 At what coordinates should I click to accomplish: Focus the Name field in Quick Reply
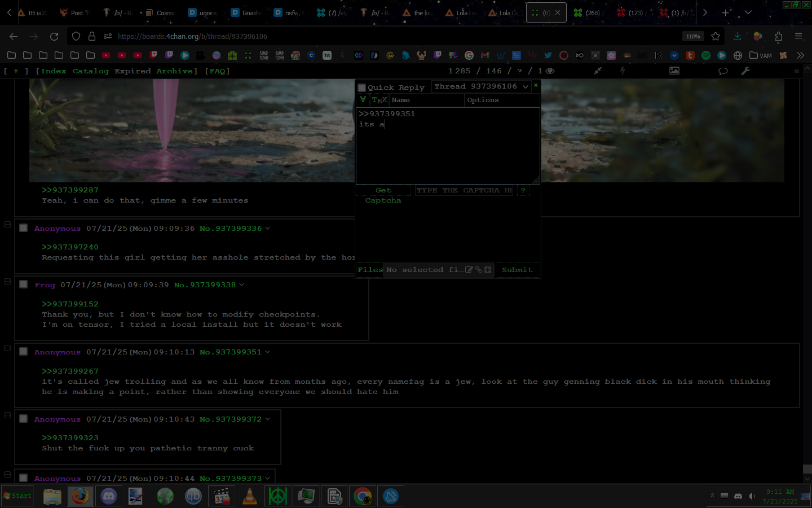click(x=426, y=100)
